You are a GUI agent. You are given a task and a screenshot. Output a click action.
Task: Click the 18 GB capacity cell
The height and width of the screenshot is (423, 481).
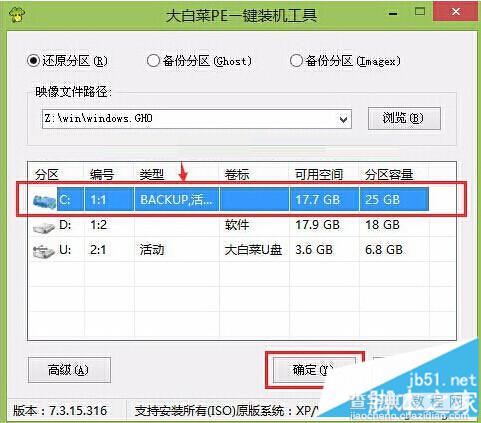[x=382, y=225]
